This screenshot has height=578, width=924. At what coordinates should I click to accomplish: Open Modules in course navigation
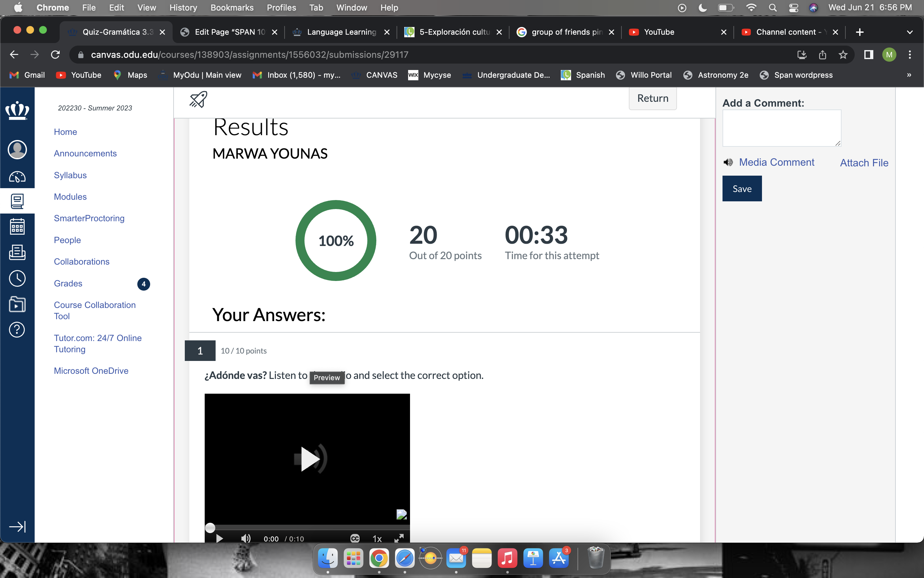(70, 197)
